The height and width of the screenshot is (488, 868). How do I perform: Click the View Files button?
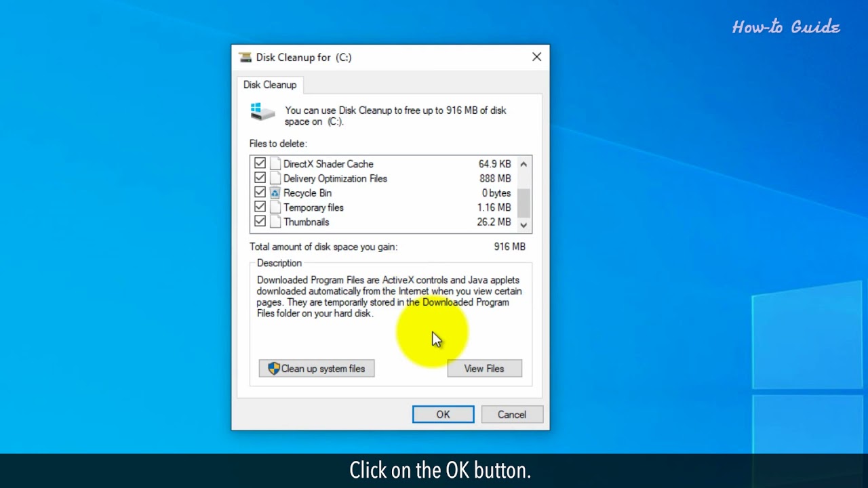pos(484,369)
